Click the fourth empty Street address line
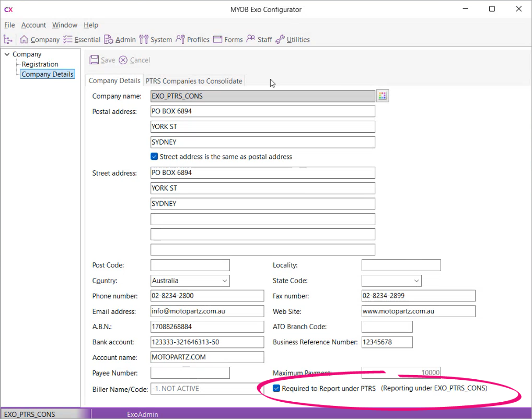The image size is (532, 419). coord(263,219)
